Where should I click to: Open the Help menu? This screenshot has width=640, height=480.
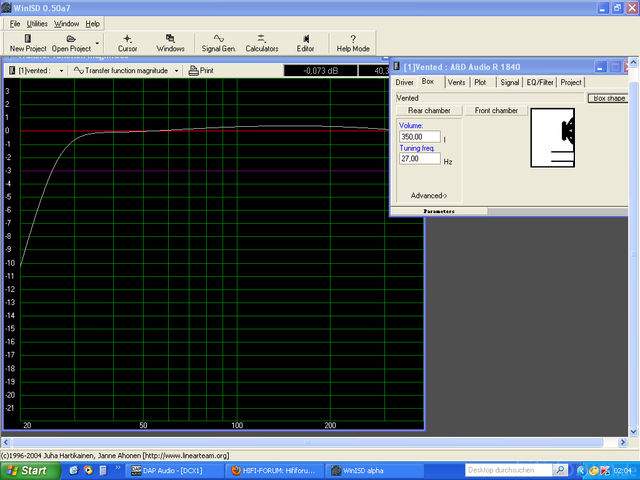[x=93, y=24]
